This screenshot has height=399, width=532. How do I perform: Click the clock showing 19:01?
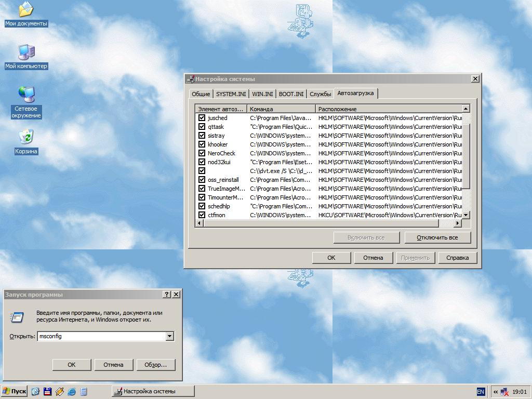pos(520,392)
